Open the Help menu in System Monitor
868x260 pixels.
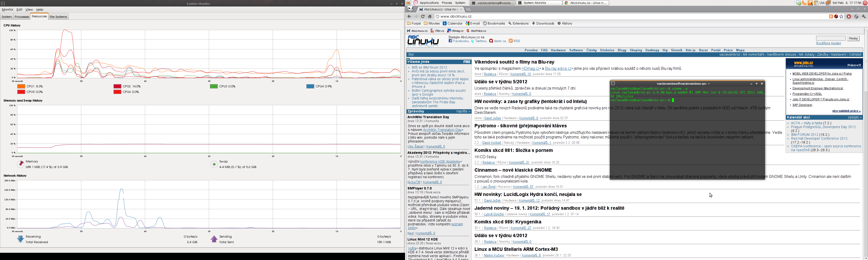point(40,10)
